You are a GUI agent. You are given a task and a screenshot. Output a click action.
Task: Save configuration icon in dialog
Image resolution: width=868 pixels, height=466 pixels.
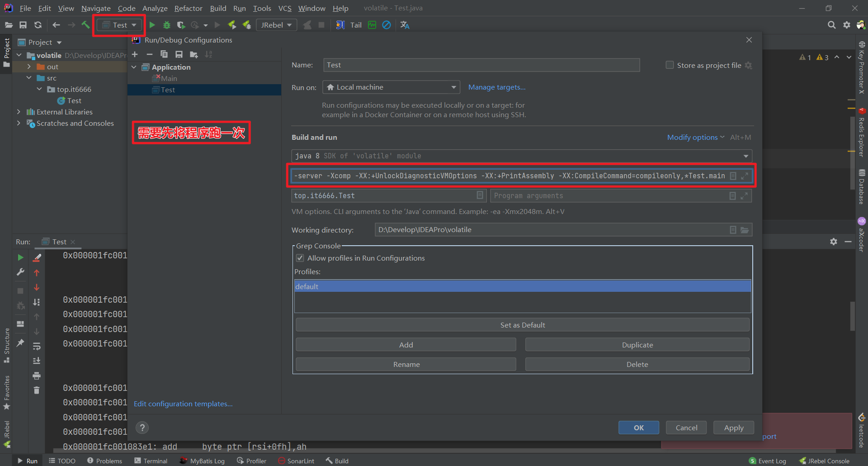[179, 54]
